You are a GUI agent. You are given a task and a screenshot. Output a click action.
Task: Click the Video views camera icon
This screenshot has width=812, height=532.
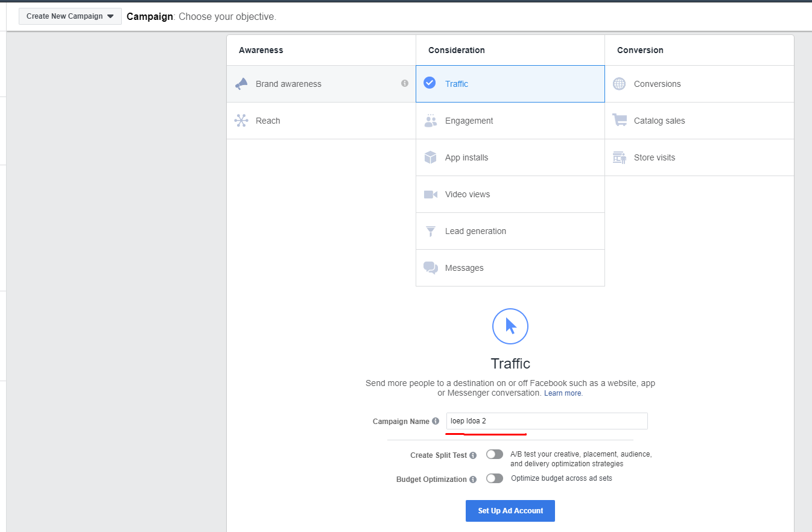point(430,194)
